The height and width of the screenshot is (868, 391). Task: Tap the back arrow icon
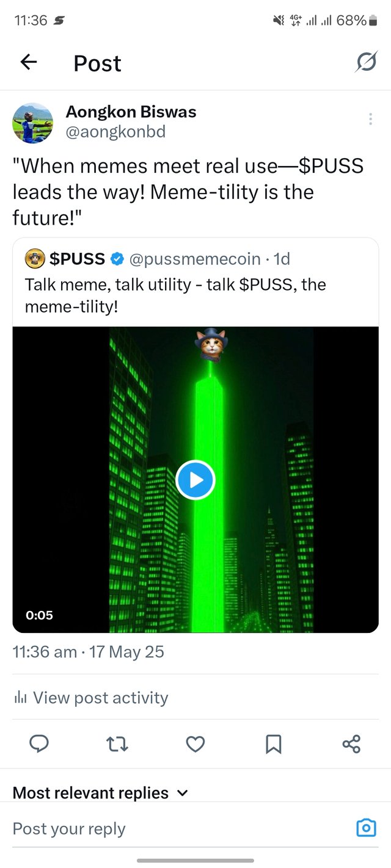coord(29,62)
